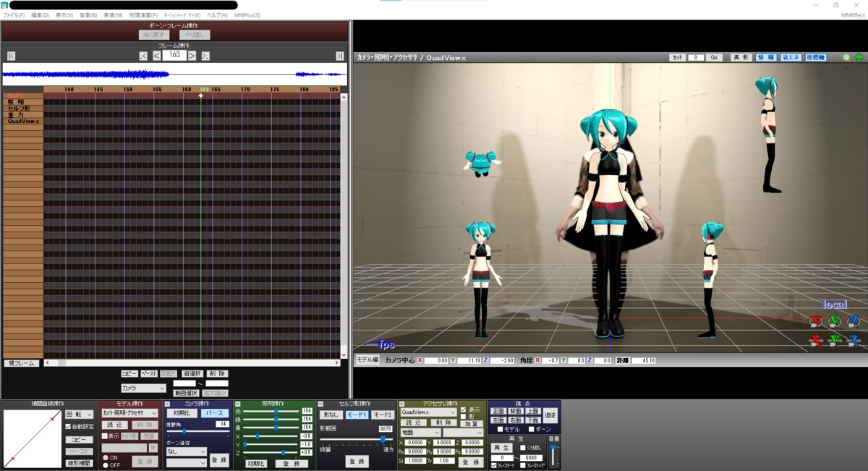Click the lower green Y axis move icon
The height and width of the screenshot is (471, 868).
pyautogui.click(x=835, y=339)
